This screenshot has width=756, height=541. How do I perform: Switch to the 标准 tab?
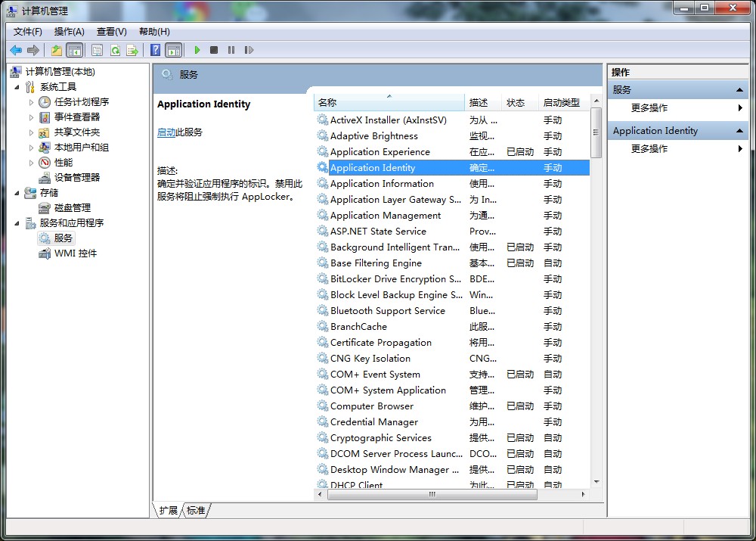click(x=195, y=510)
